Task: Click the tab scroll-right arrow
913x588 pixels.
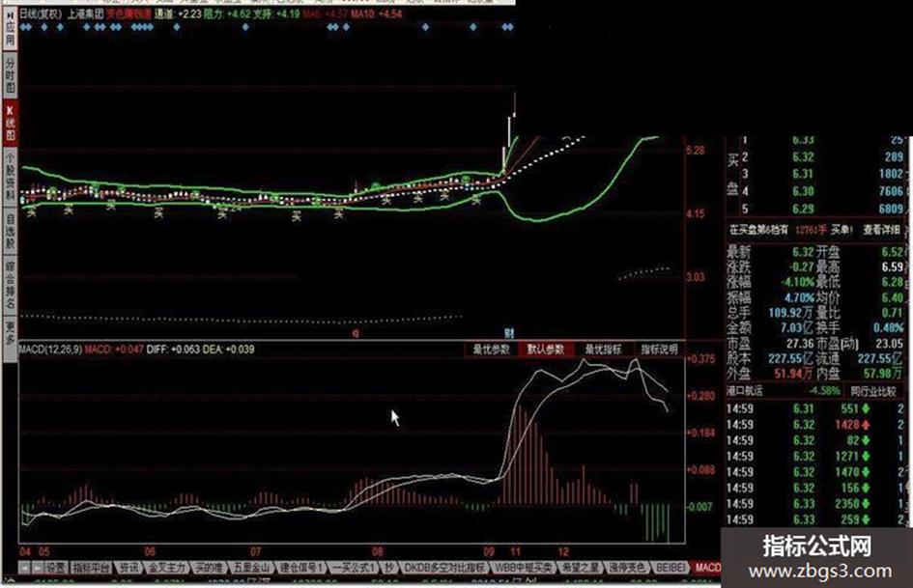Action: 38,568
